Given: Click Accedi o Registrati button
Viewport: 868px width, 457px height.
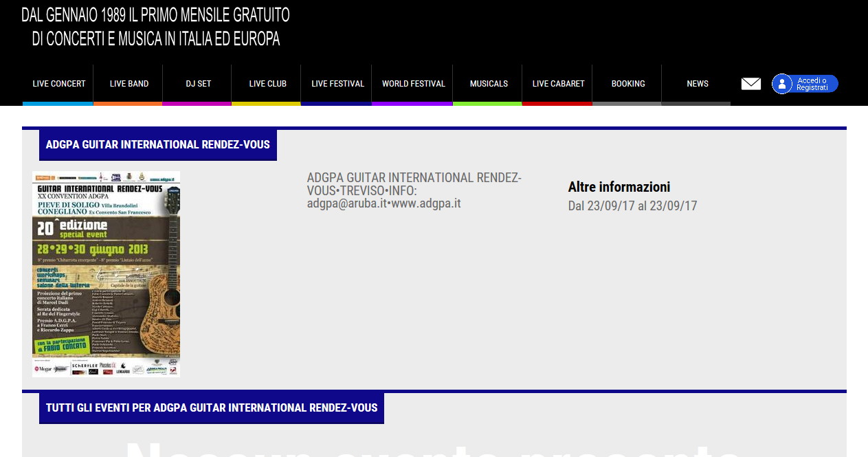Looking at the screenshot, I should (x=805, y=84).
